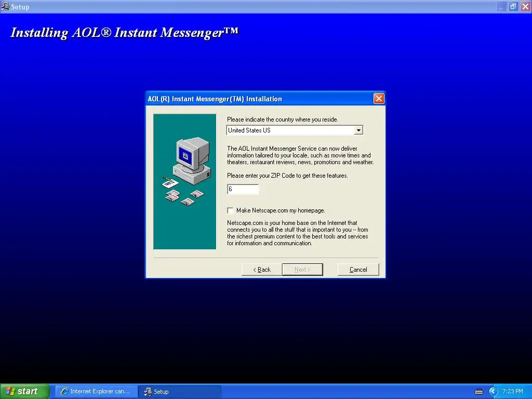Select the Setup taskbar button
The height and width of the screenshot is (399, 532).
[x=180, y=391]
